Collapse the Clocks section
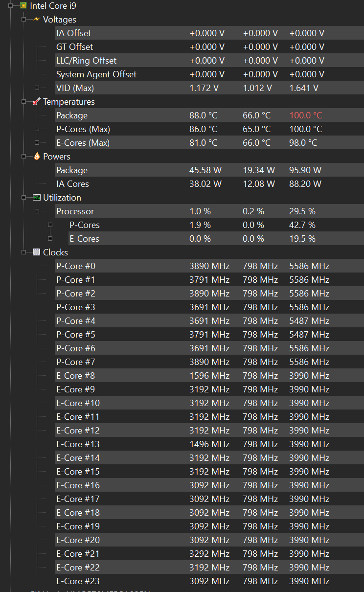364x592 pixels. point(23,252)
